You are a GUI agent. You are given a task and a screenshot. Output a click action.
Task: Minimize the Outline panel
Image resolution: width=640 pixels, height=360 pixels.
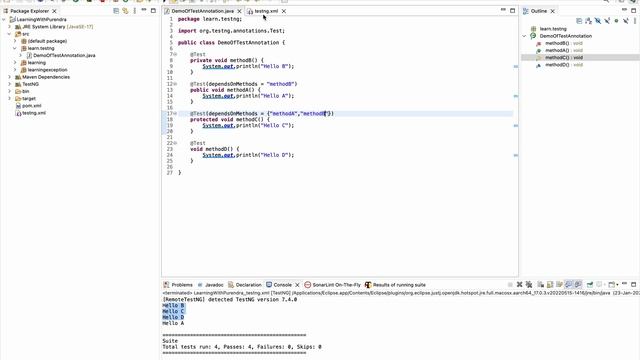(624, 10)
